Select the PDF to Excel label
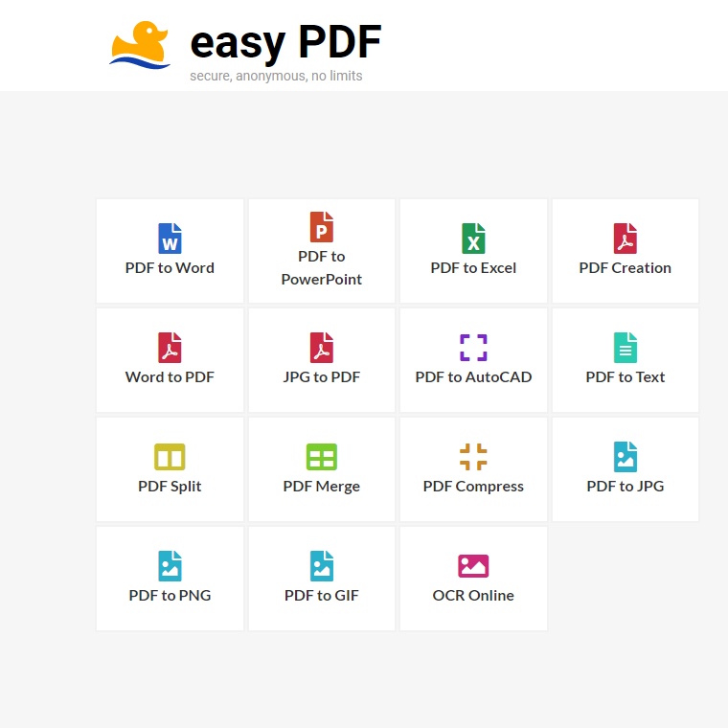This screenshot has width=728, height=728. click(x=473, y=268)
